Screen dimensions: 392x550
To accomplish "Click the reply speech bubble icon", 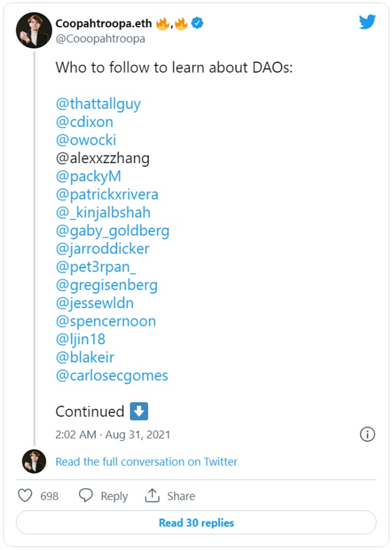I will tap(86, 496).
